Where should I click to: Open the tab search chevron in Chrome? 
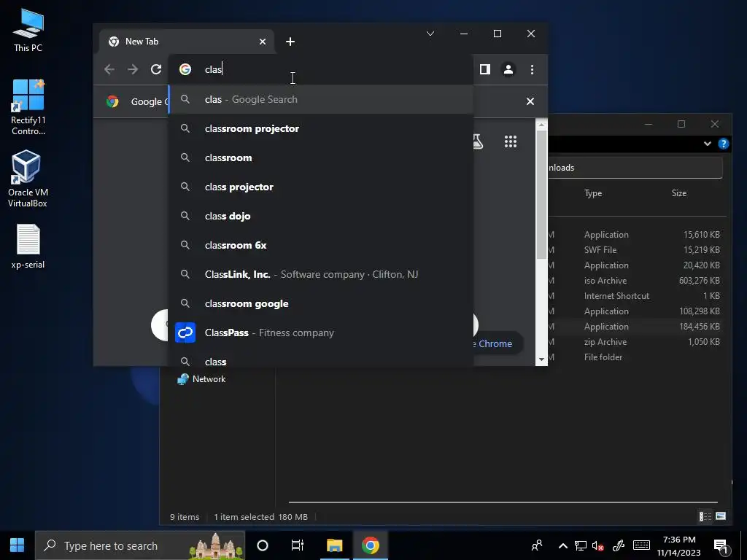tap(430, 34)
